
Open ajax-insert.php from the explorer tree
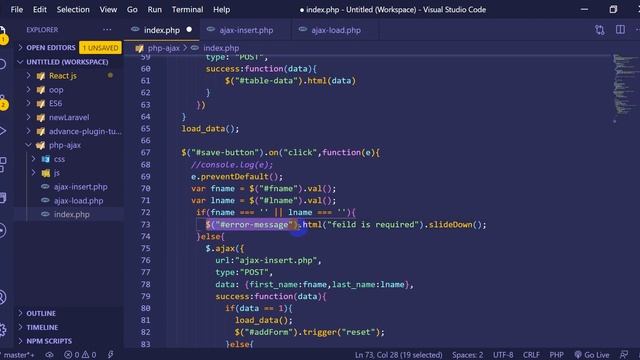(80, 187)
